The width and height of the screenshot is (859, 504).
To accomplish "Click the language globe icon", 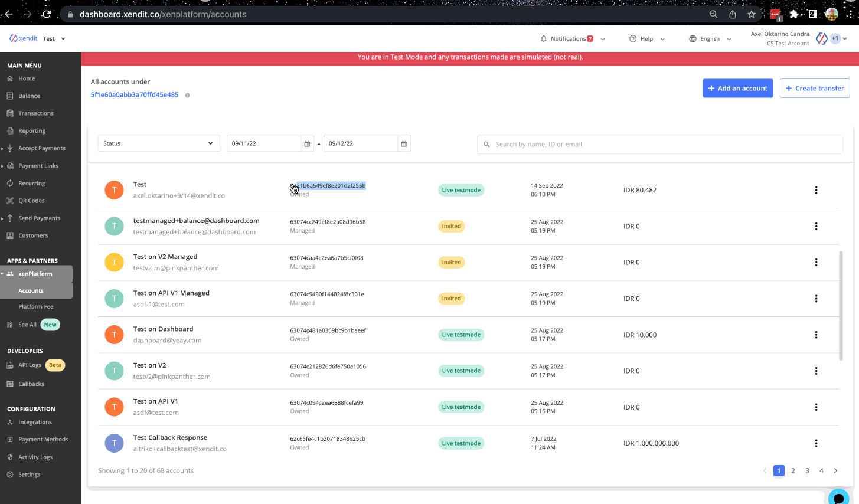I will pyautogui.click(x=693, y=39).
